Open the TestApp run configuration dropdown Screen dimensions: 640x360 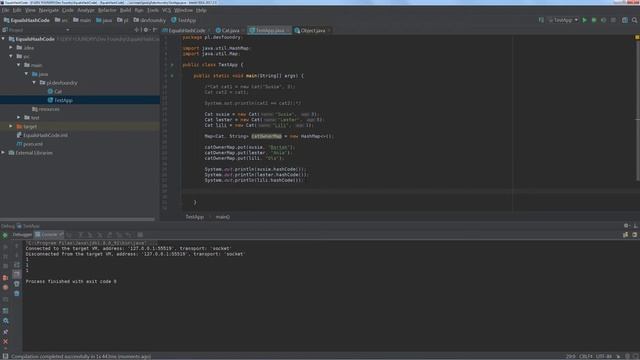point(563,20)
